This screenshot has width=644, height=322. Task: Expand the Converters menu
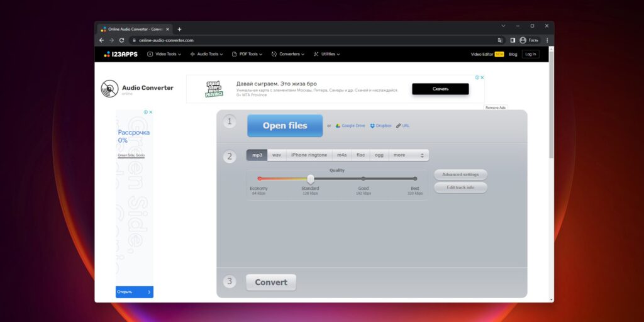click(x=288, y=54)
